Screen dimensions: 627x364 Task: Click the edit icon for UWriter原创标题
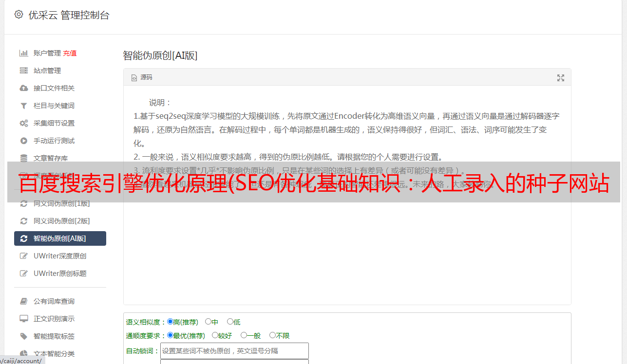coord(23,273)
